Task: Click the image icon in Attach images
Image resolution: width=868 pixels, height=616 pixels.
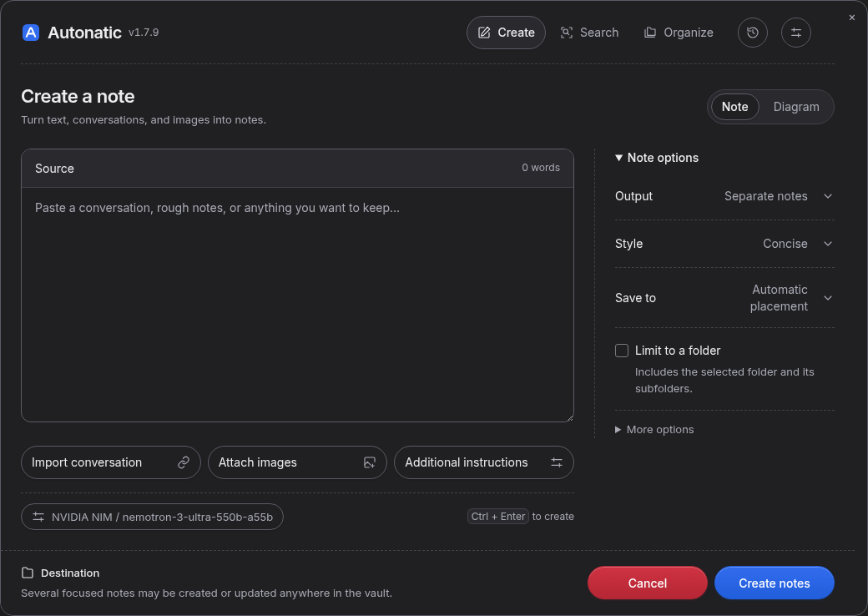Action: [x=370, y=462]
